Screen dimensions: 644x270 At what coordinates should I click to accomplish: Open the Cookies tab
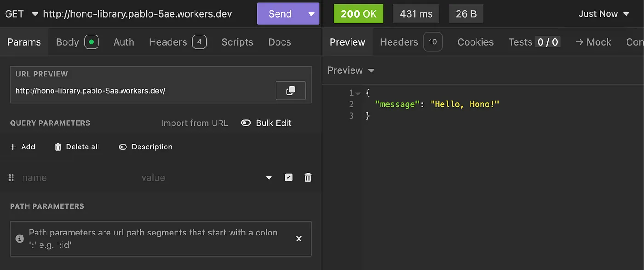pos(475,42)
